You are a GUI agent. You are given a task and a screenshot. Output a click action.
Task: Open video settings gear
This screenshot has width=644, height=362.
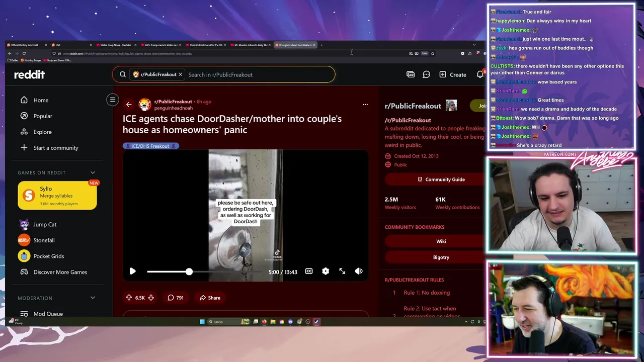point(326,271)
